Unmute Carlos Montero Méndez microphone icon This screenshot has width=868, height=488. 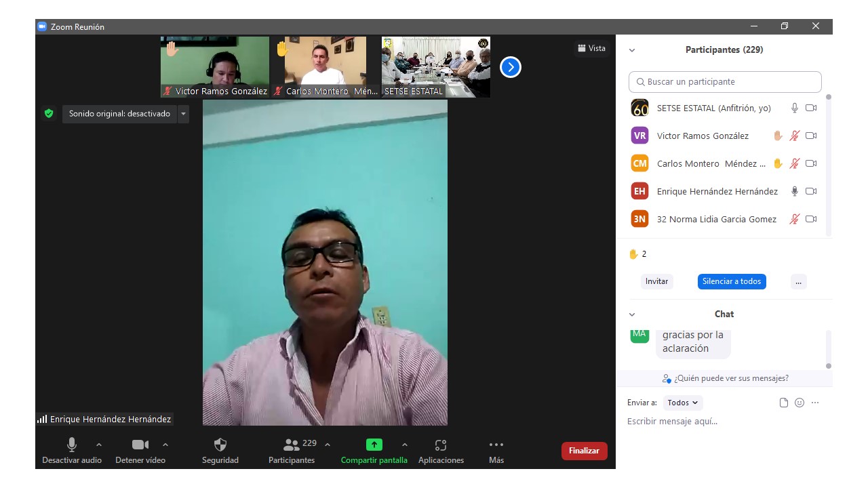[x=795, y=163]
